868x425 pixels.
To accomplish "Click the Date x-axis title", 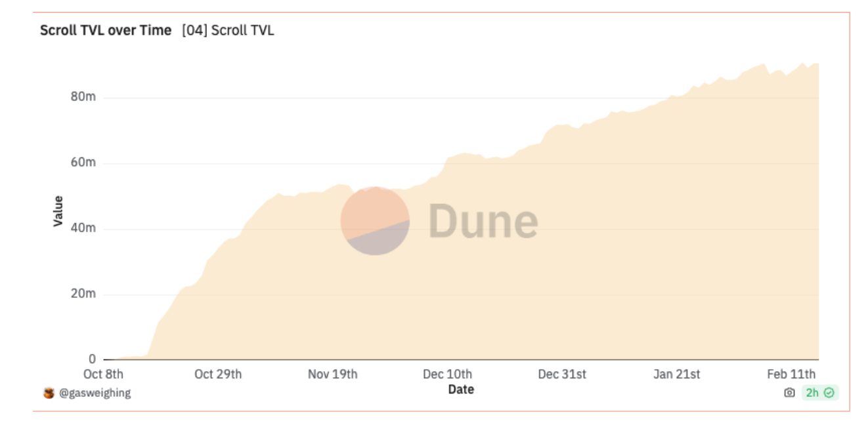I will point(461,390).
